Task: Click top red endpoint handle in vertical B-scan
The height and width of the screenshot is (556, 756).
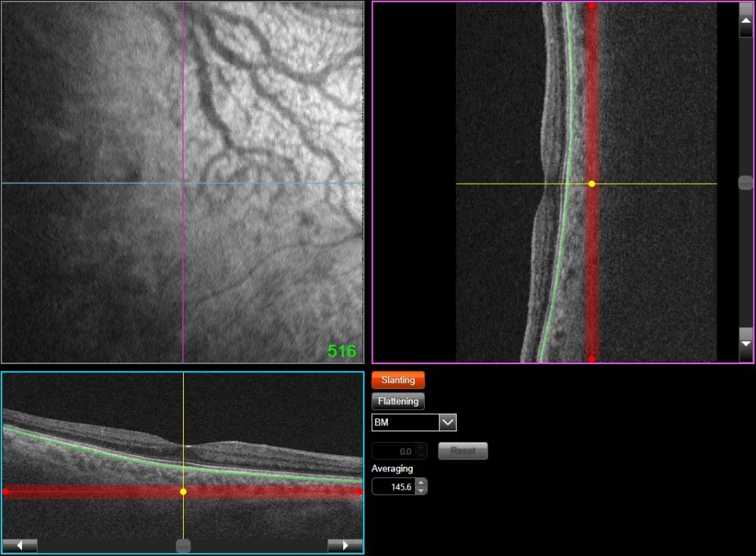Action: pyautogui.click(x=592, y=6)
